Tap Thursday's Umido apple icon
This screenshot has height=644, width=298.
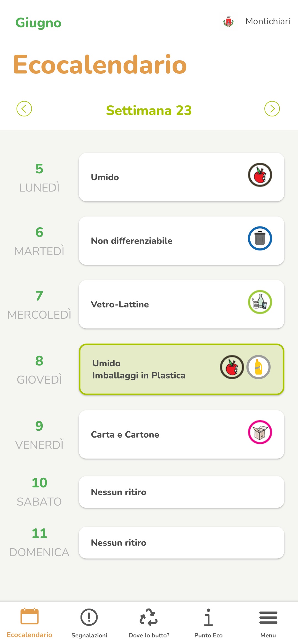pyautogui.click(x=232, y=367)
